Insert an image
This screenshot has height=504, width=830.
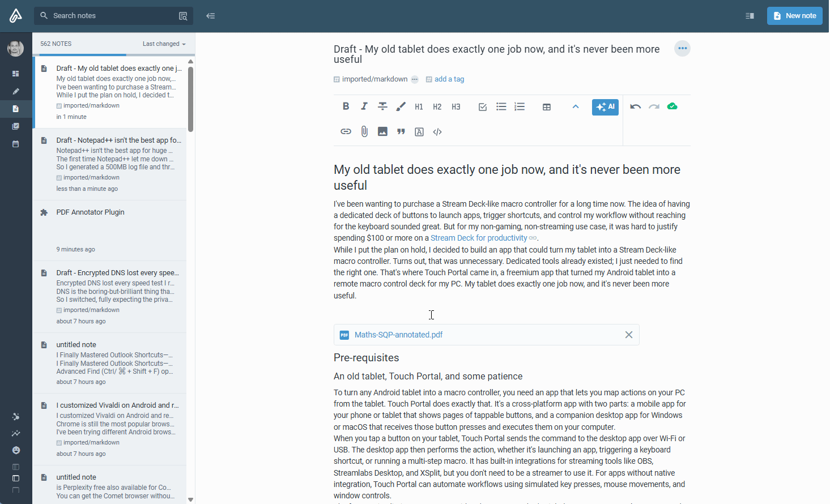tap(383, 131)
